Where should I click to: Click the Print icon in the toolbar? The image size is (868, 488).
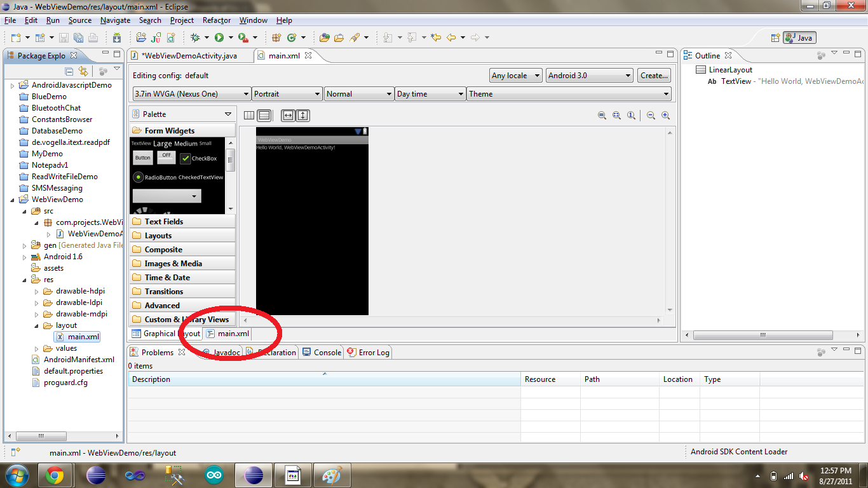(x=93, y=37)
